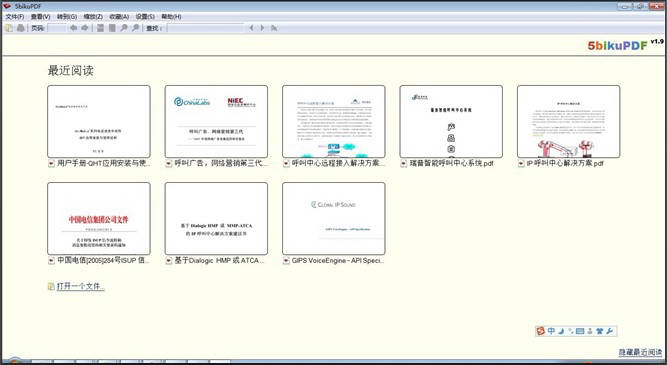Image resolution: width=667 pixels, height=365 pixels.
Task: Click PDF icon beside IP呼叫中心解决方案.pdf
Action: coord(521,163)
